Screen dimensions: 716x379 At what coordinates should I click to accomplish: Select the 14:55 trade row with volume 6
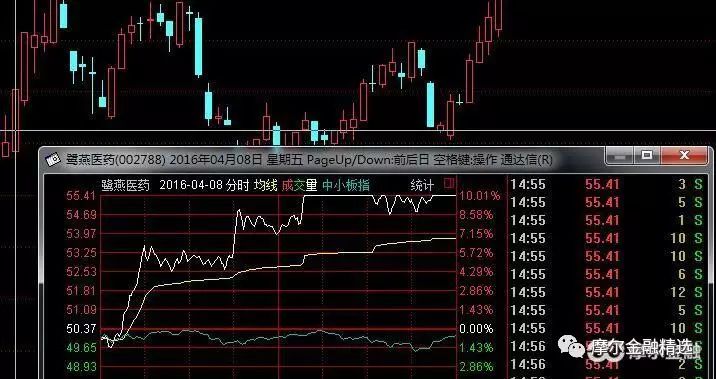(606, 274)
